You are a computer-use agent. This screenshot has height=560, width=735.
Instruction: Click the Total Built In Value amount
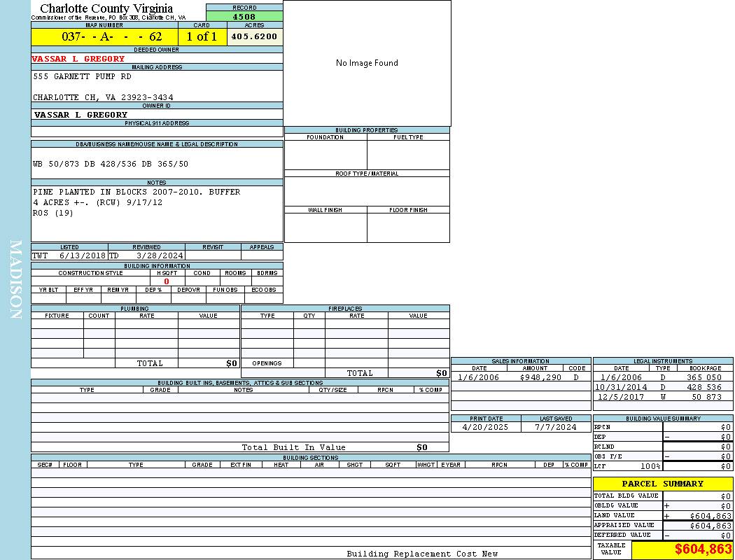tap(421, 447)
